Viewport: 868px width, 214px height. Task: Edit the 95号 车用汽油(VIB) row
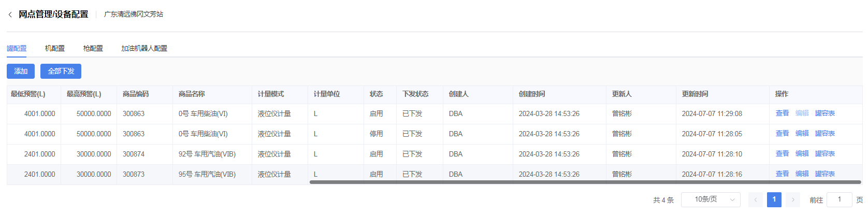[x=802, y=174]
